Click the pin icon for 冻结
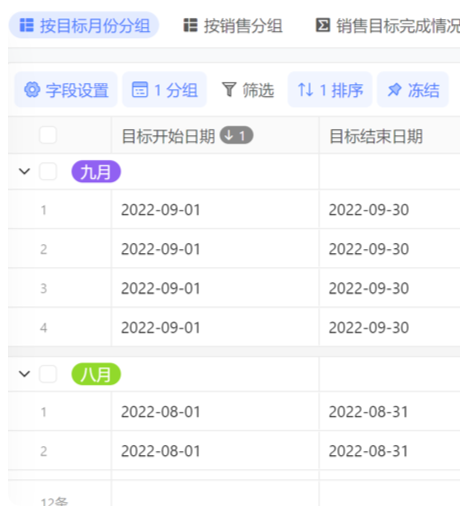 [395, 90]
